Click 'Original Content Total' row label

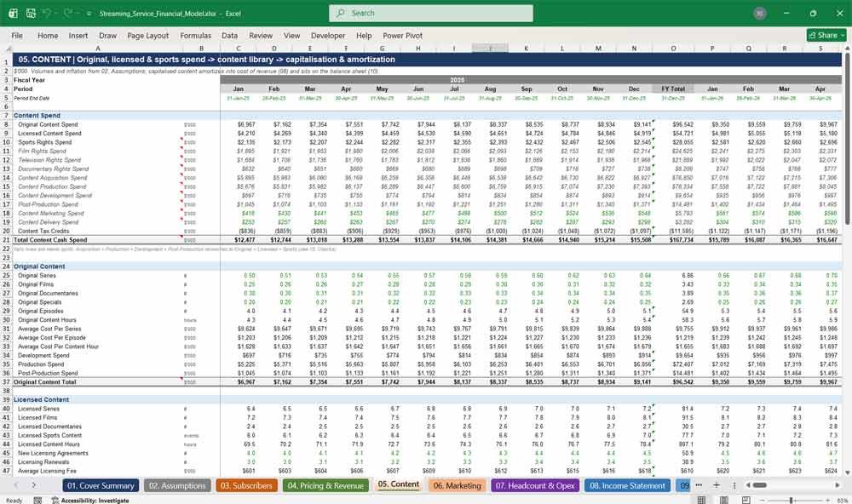tap(44, 381)
